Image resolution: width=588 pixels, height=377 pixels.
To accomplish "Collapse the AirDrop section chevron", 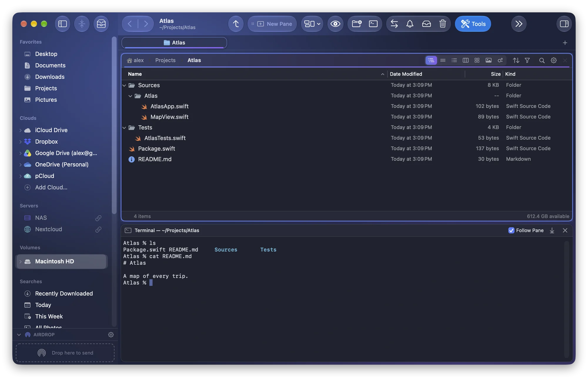I will pyautogui.click(x=19, y=335).
